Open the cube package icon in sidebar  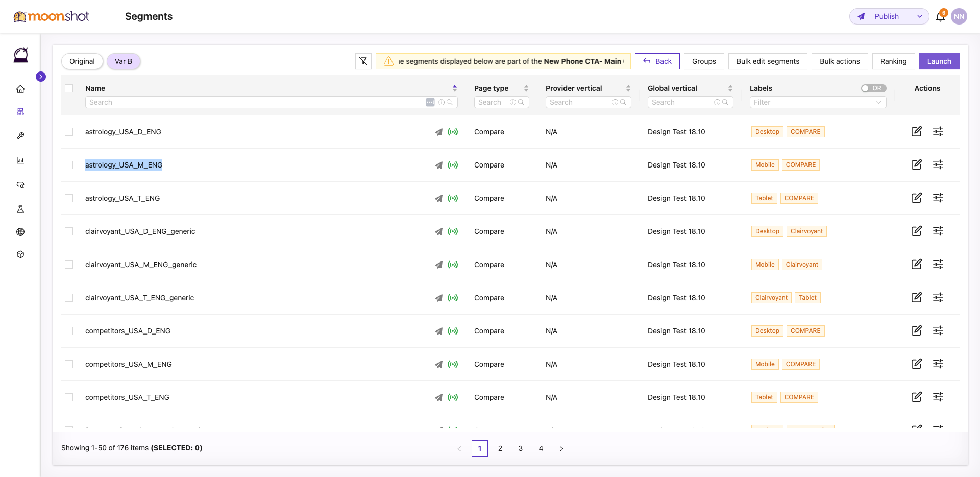(20, 254)
